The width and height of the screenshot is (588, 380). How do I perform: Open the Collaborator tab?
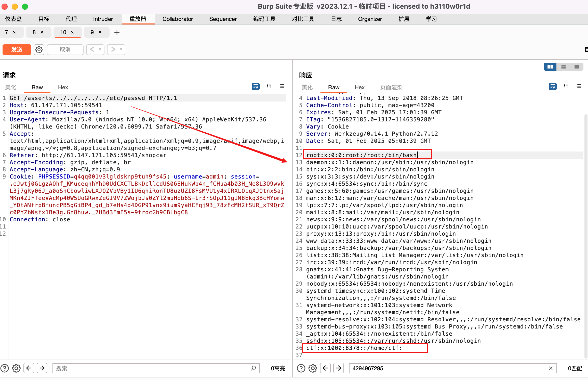[178, 19]
